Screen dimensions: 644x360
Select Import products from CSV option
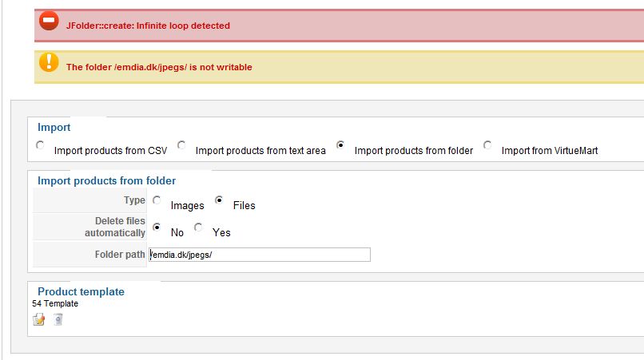(40, 145)
